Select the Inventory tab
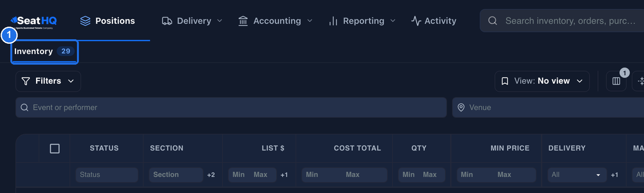This screenshot has width=644, height=193. point(44,52)
